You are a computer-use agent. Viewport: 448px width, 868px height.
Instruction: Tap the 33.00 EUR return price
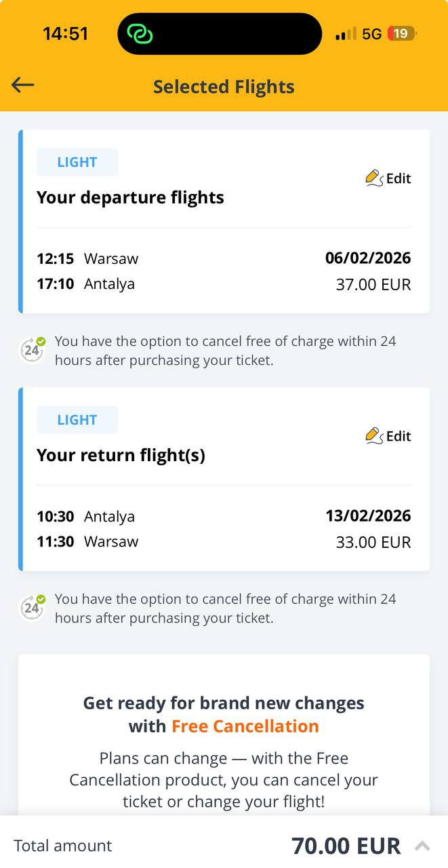[373, 542]
